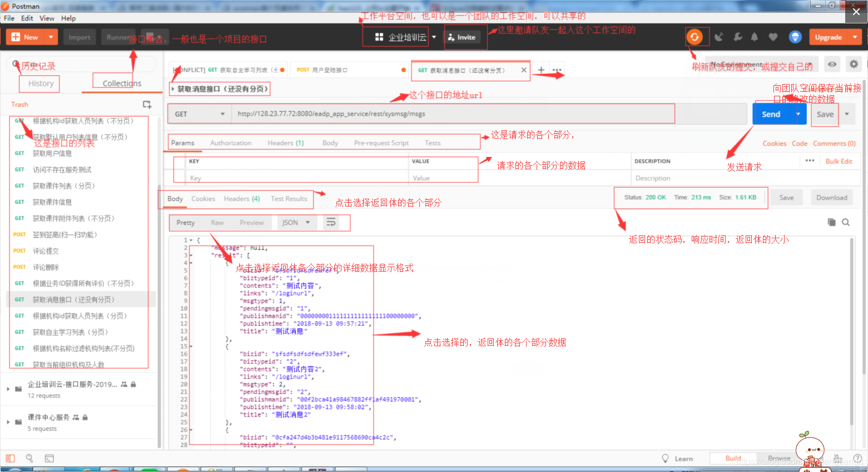The image size is (868, 472).
Task: Open the New button dropdown arrow
Action: coord(51,37)
